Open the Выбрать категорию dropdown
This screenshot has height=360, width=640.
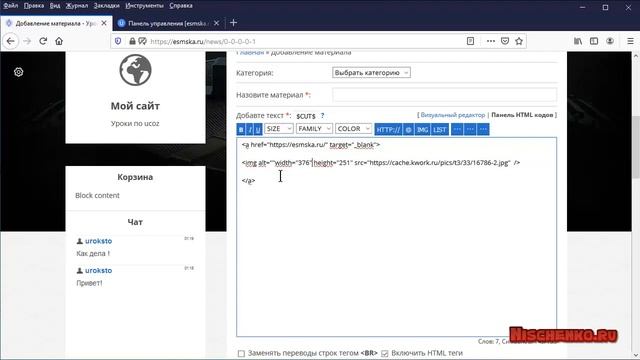[371, 73]
